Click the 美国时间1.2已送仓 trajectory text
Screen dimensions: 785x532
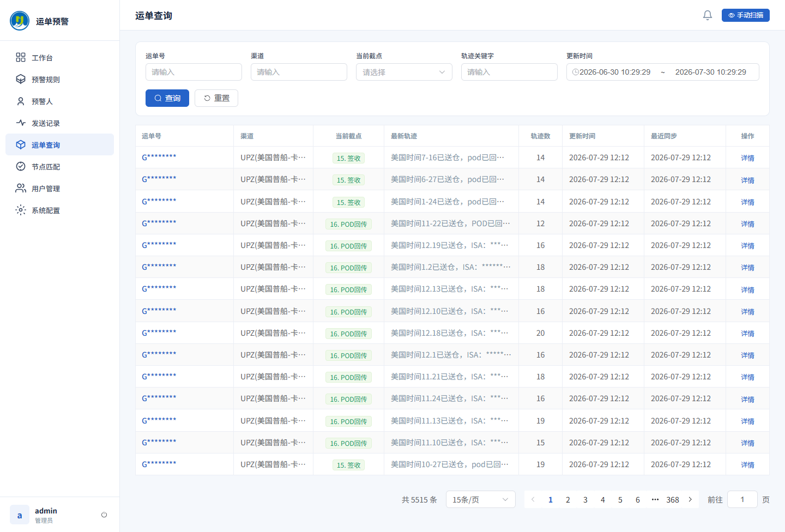pos(451,267)
